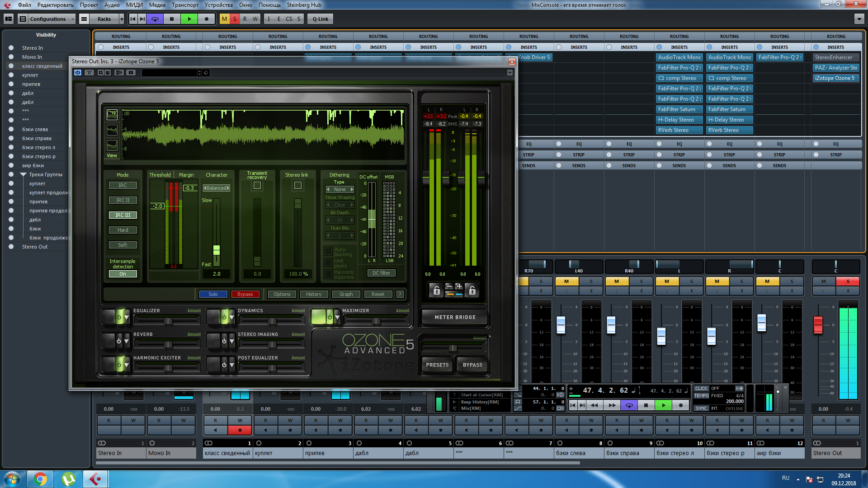The image size is (868, 488).
Task: Toggle the Harmonic Exciter module power switch
Action: point(119,364)
